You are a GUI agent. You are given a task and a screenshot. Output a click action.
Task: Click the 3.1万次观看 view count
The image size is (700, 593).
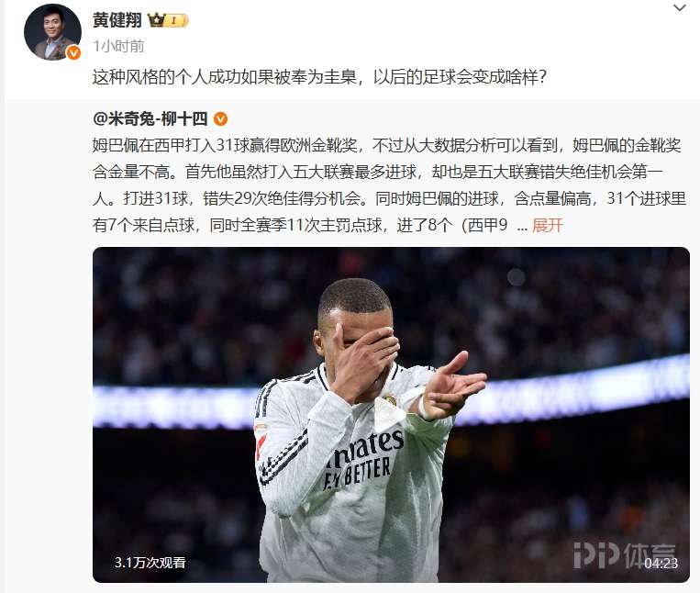pos(150,562)
